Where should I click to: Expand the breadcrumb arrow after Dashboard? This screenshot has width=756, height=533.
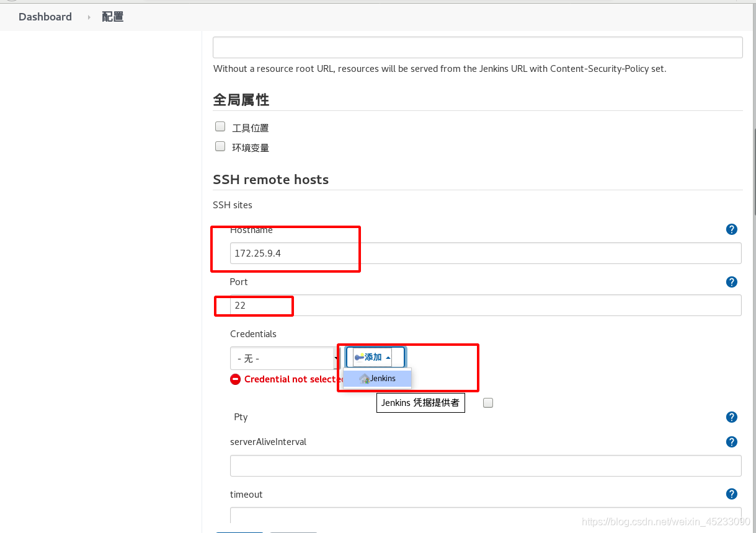(x=89, y=17)
